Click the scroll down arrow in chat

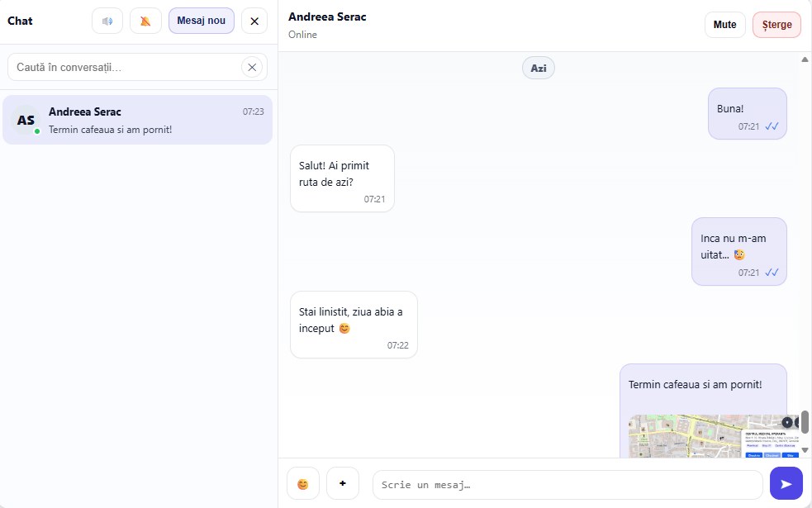[x=805, y=450]
